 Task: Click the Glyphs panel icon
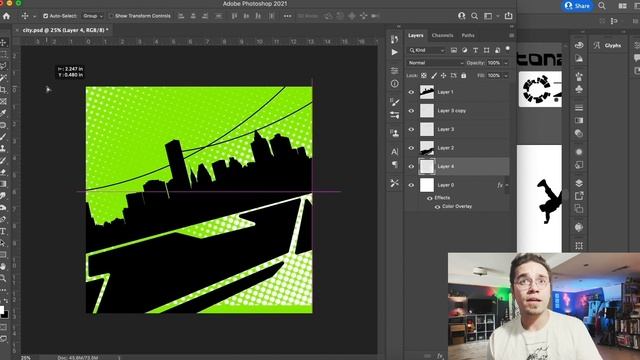pyautogui.click(x=597, y=45)
